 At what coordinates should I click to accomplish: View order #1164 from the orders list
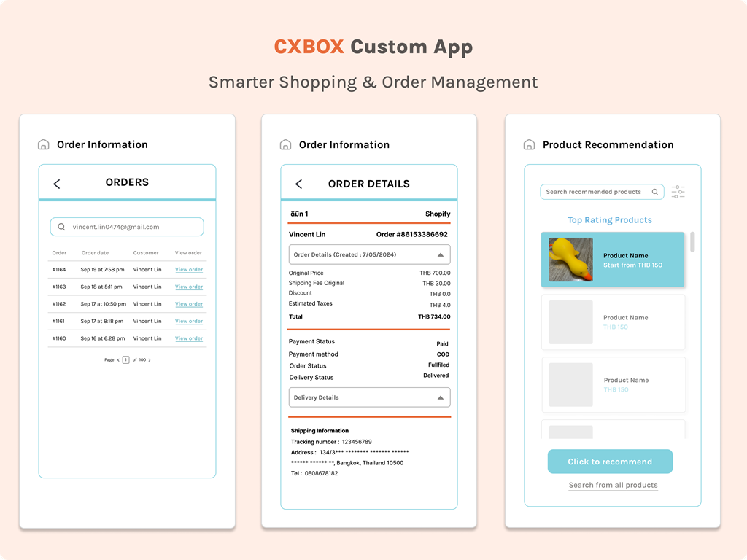(188, 269)
